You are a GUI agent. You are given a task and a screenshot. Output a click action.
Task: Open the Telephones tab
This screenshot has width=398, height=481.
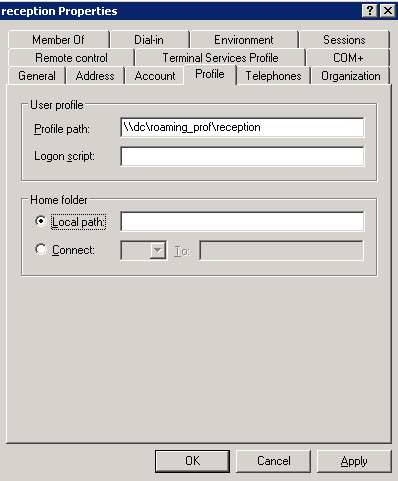click(x=273, y=76)
